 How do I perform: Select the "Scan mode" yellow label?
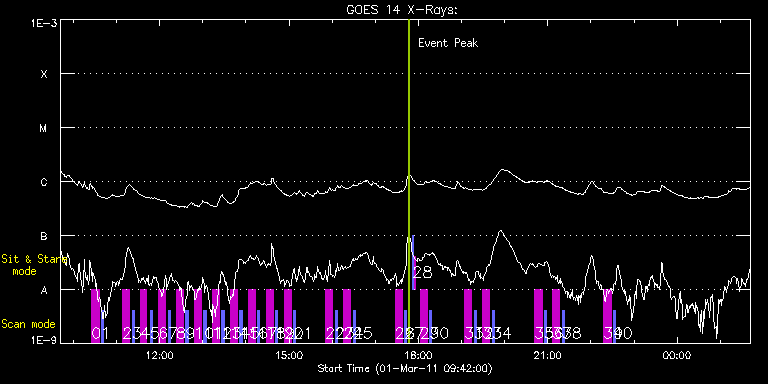point(28,324)
